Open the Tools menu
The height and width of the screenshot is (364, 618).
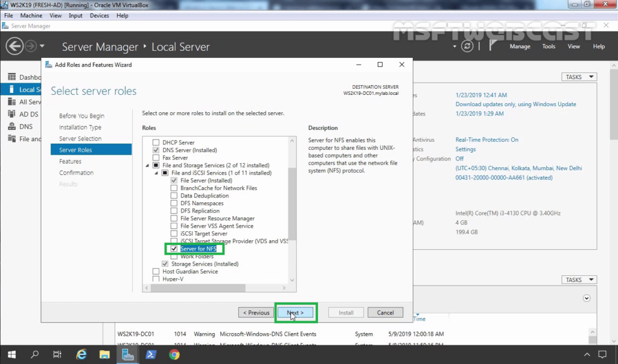(549, 46)
